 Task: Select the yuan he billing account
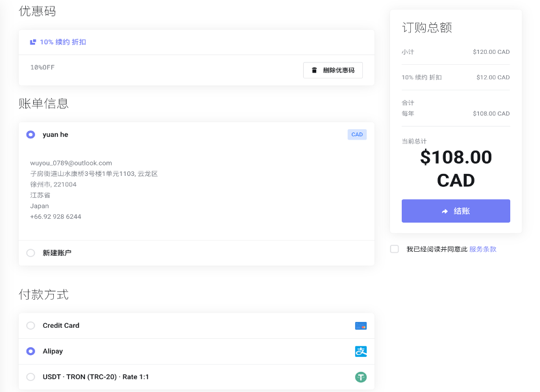click(x=31, y=135)
